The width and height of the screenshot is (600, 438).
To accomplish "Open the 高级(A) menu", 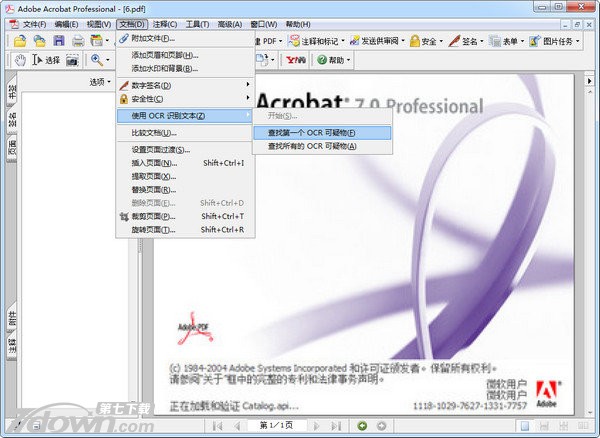I will click(x=230, y=24).
